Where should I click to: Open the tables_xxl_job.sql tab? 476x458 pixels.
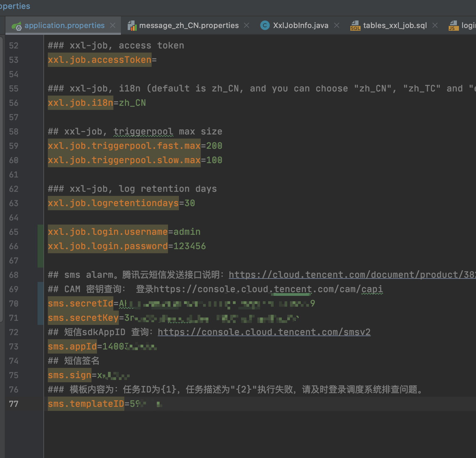(x=395, y=26)
